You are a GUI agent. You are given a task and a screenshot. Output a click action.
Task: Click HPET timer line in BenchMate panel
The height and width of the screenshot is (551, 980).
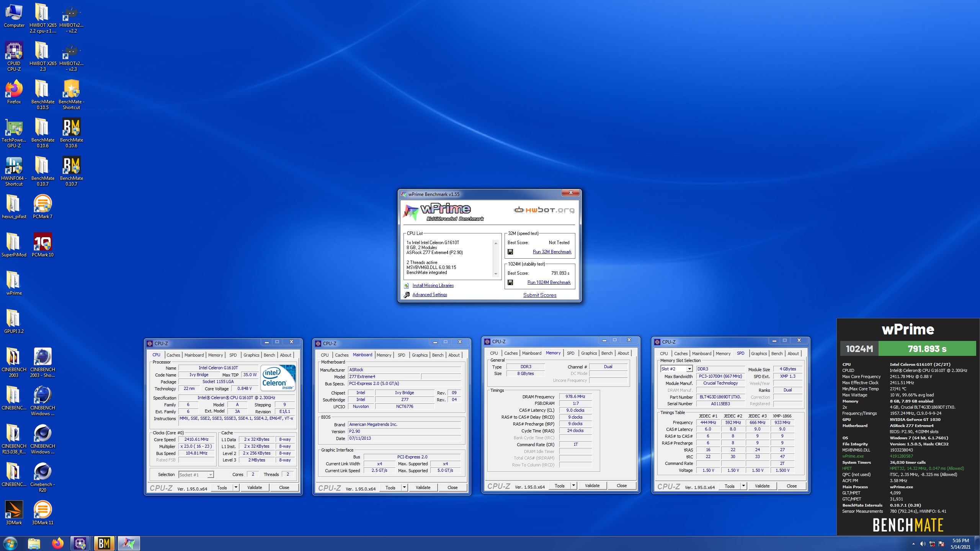coord(903,468)
